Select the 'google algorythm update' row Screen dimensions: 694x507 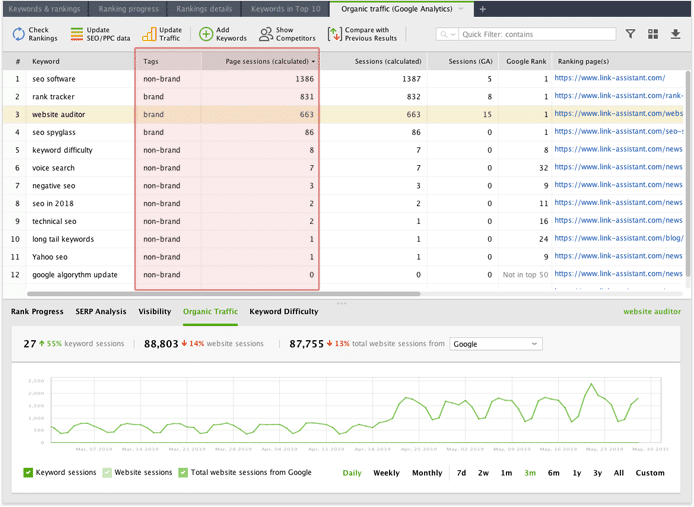pos(343,275)
